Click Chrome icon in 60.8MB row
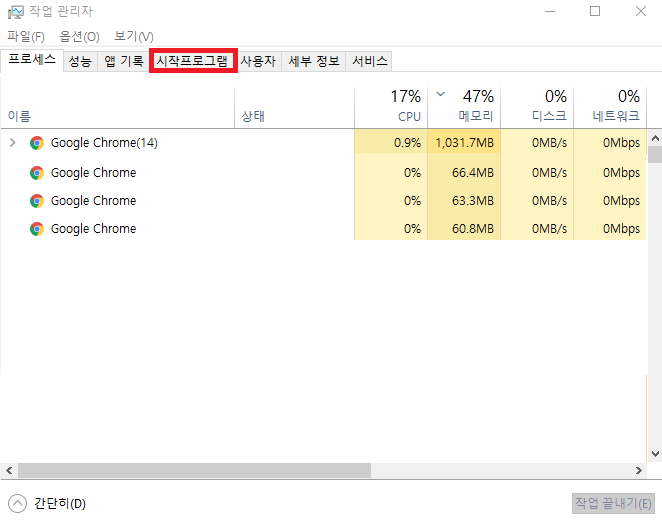The image size is (662, 527). tap(37, 229)
